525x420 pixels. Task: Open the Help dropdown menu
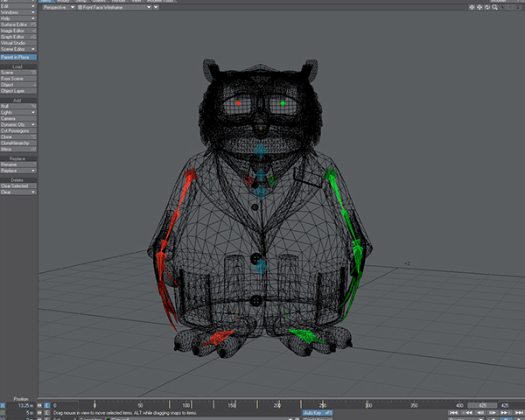click(18, 18)
